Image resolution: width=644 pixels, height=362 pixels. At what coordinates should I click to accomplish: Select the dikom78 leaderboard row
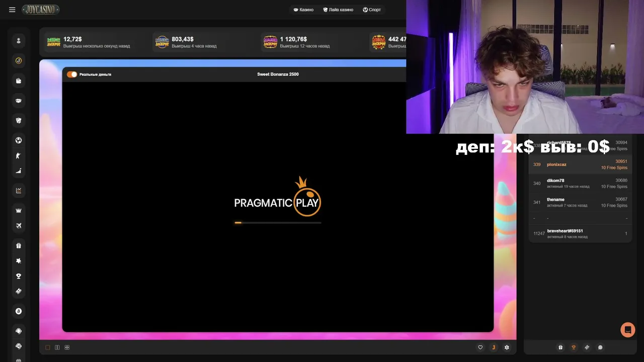click(580, 184)
